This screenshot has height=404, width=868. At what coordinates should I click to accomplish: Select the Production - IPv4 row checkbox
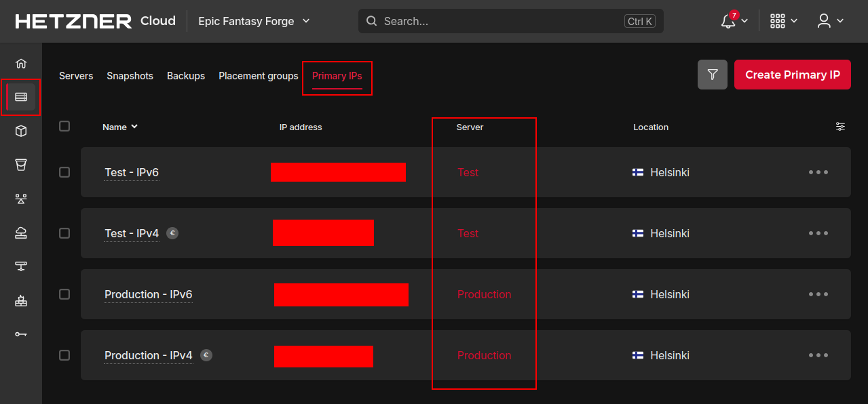[x=64, y=355]
